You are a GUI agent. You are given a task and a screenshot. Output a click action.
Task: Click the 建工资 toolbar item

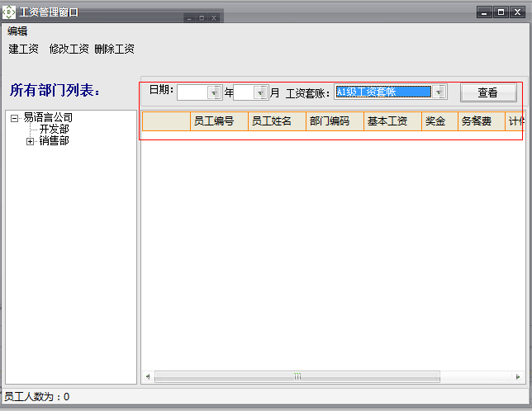click(x=23, y=49)
